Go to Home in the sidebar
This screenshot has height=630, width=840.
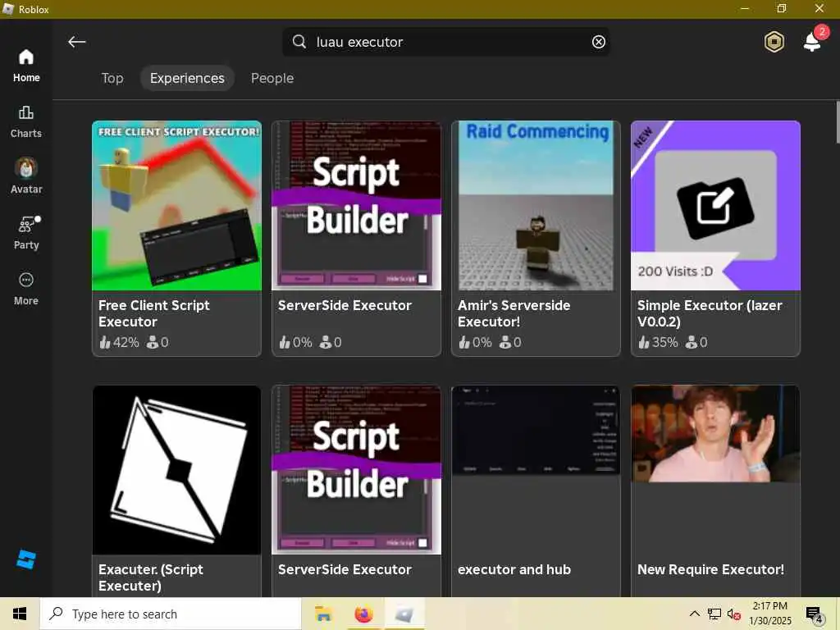(x=25, y=66)
